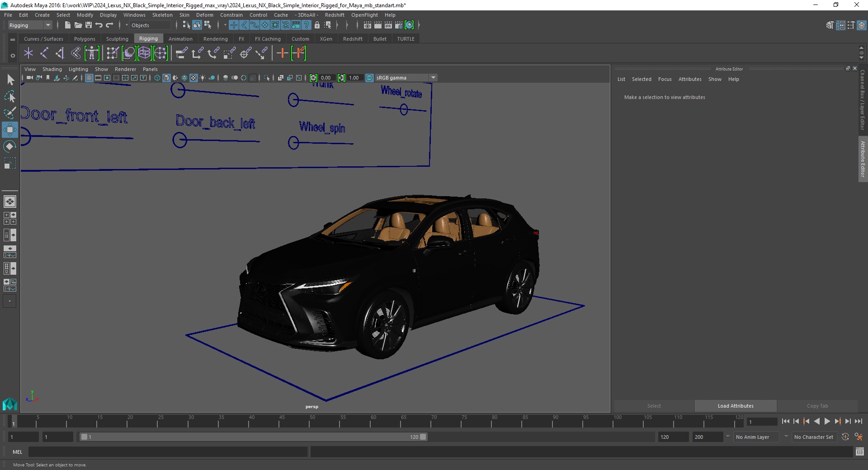Click the Attribute Editor Selected menu
The width and height of the screenshot is (868, 470).
(x=642, y=79)
